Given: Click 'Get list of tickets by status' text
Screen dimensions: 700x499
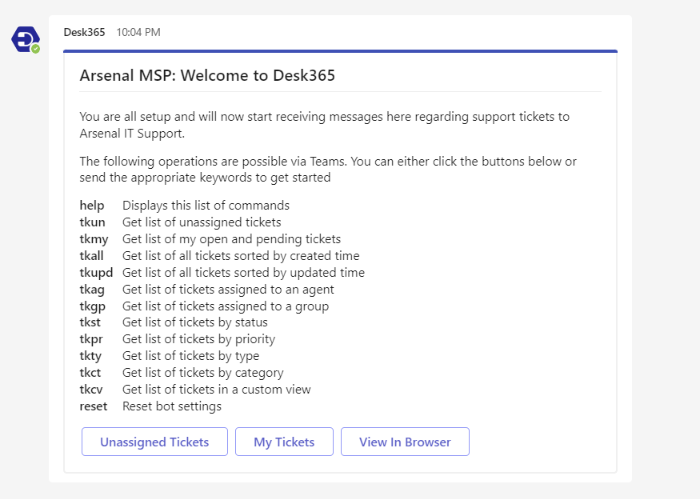Looking at the screenshot, I should (x=195, y=322).
